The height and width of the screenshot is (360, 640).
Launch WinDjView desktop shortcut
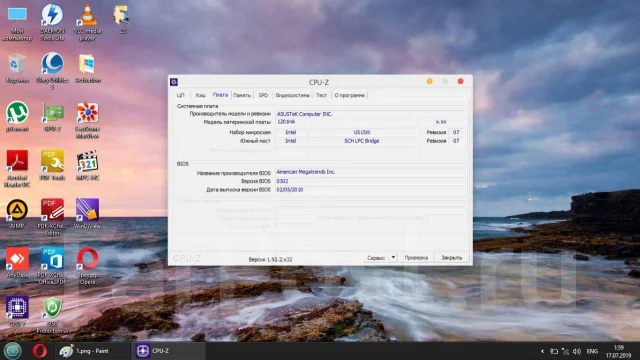click(87, 213)
